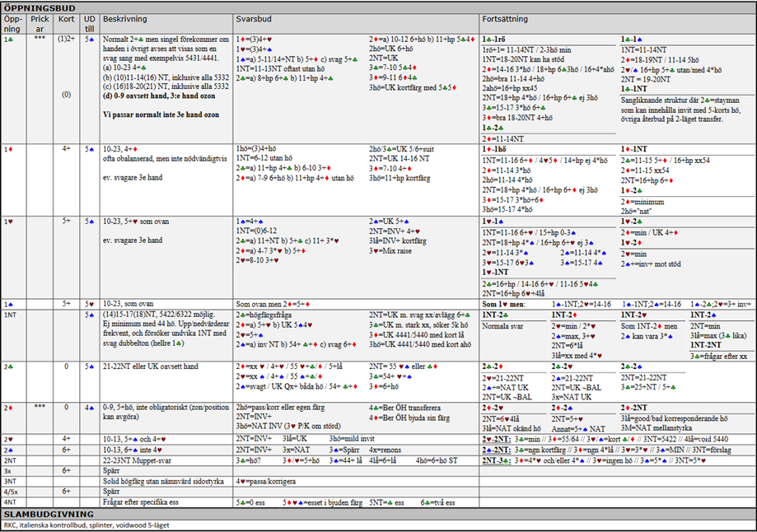This screenshot has height=532, width=757.
Task: Click the 1♠ opening bid cell
Action: (7, 303)
